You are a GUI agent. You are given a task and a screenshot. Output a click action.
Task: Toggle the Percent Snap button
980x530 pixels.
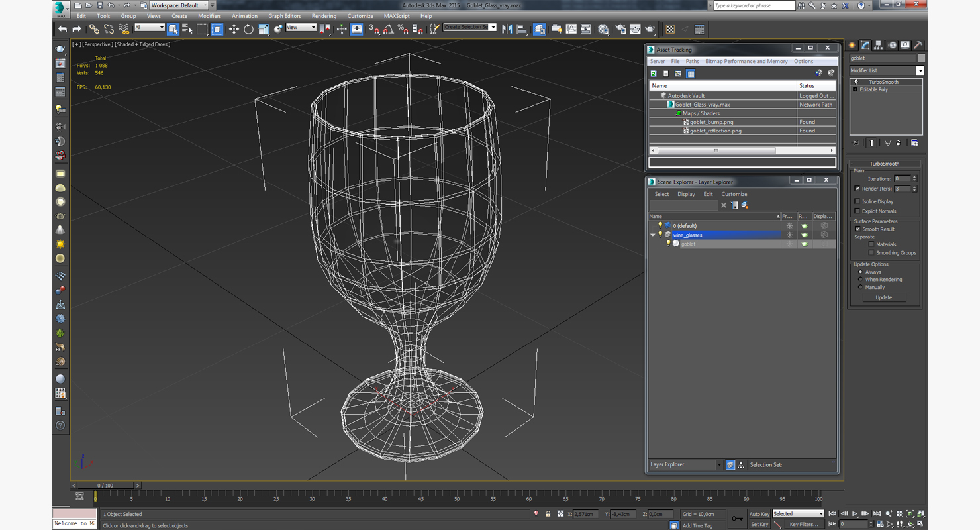tap(403, 29)
